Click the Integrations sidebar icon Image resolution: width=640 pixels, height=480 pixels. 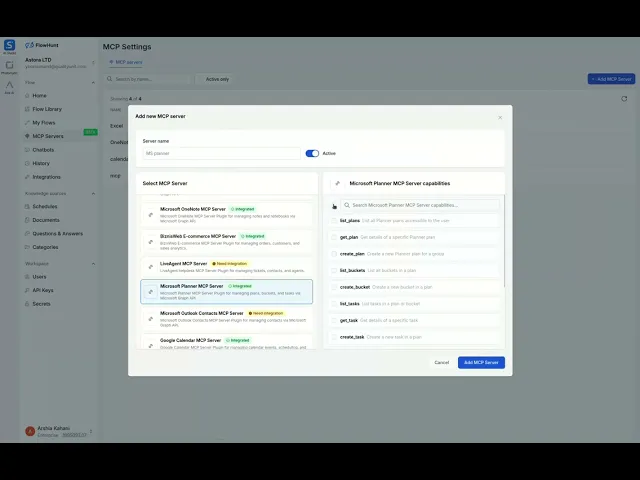27,177
